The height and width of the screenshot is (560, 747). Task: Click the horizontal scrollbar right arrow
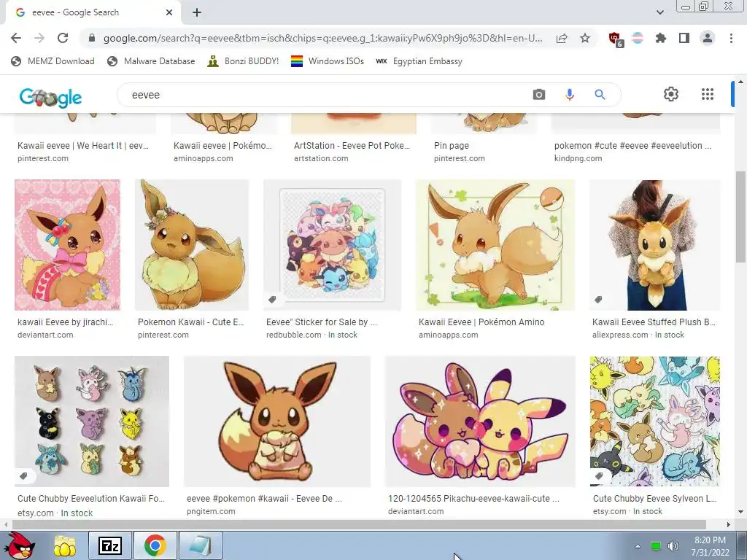(x=729, y=524)
